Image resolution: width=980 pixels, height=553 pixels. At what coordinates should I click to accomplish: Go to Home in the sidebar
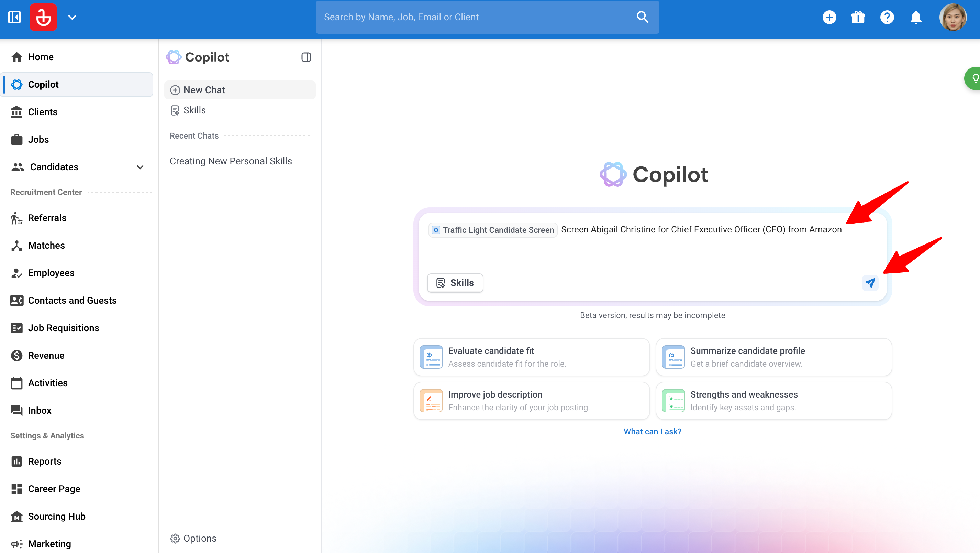tap(77, 57)
